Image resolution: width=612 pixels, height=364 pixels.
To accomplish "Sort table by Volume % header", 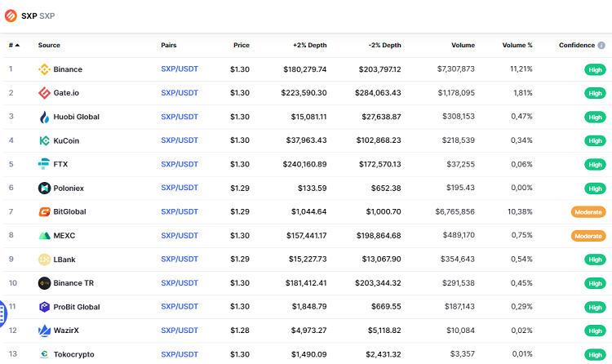I will (x=517, y=46).
